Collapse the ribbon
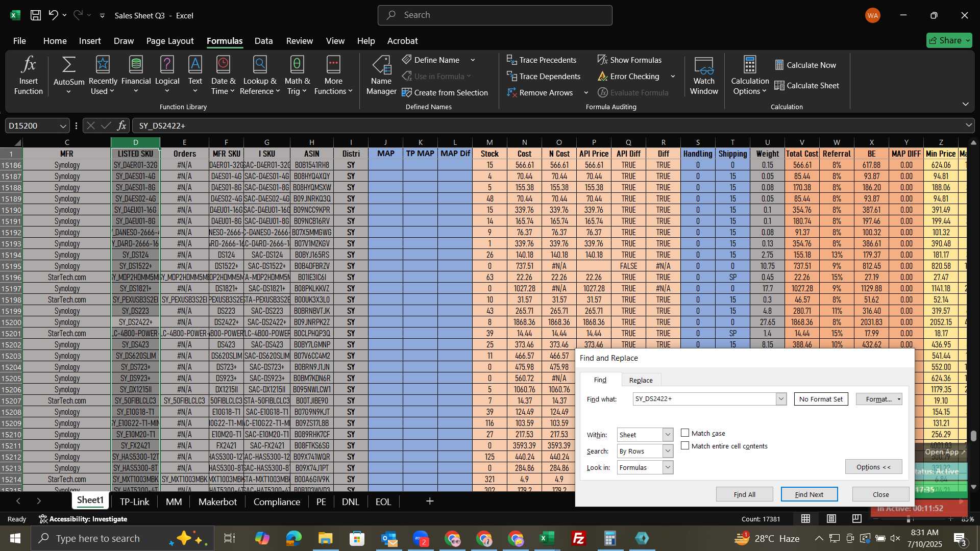The image size is (980, 551). pyautogui.click(x=965, y=104)
